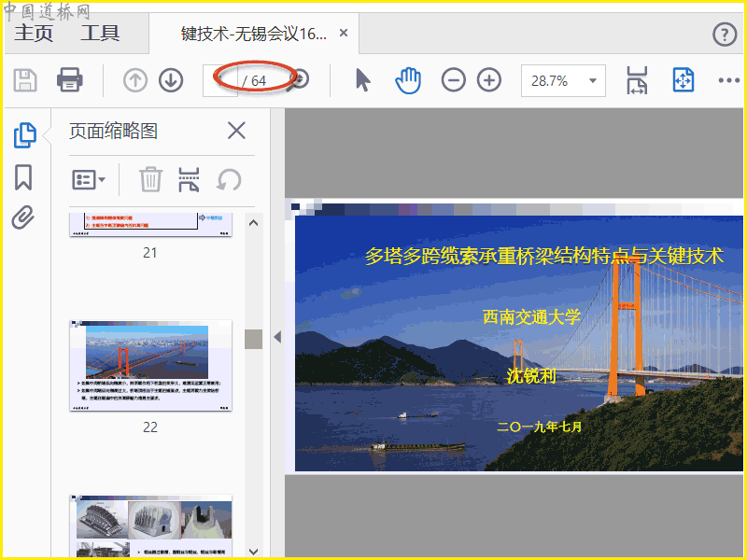Click the 沈锐利 author name
Image resolution: width=747 pixels, height=560 pixels.
coord(531,376)
